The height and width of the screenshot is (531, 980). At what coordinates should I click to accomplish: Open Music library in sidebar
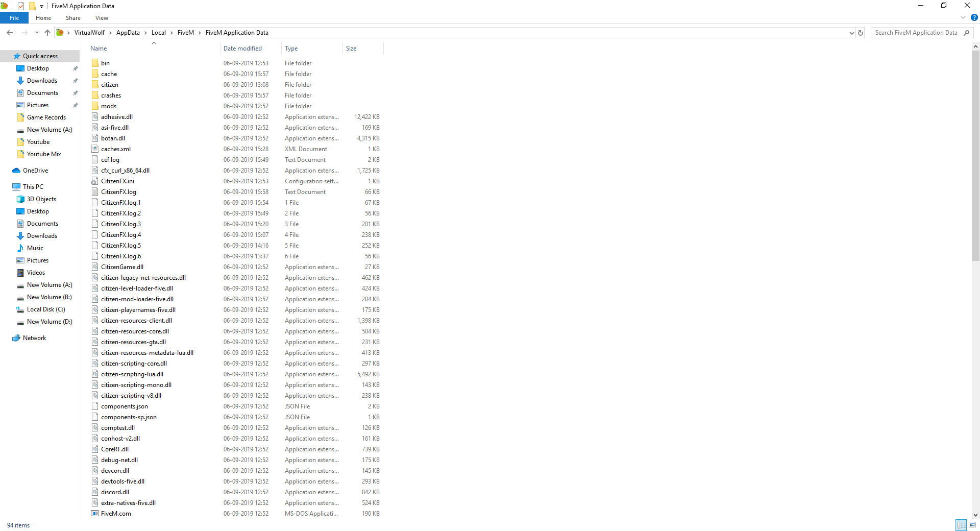point(35,248)
